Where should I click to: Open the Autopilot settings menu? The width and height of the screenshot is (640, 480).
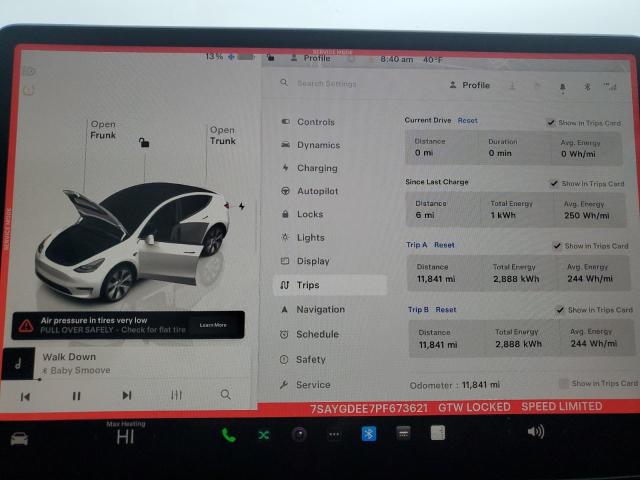(317, 191)
